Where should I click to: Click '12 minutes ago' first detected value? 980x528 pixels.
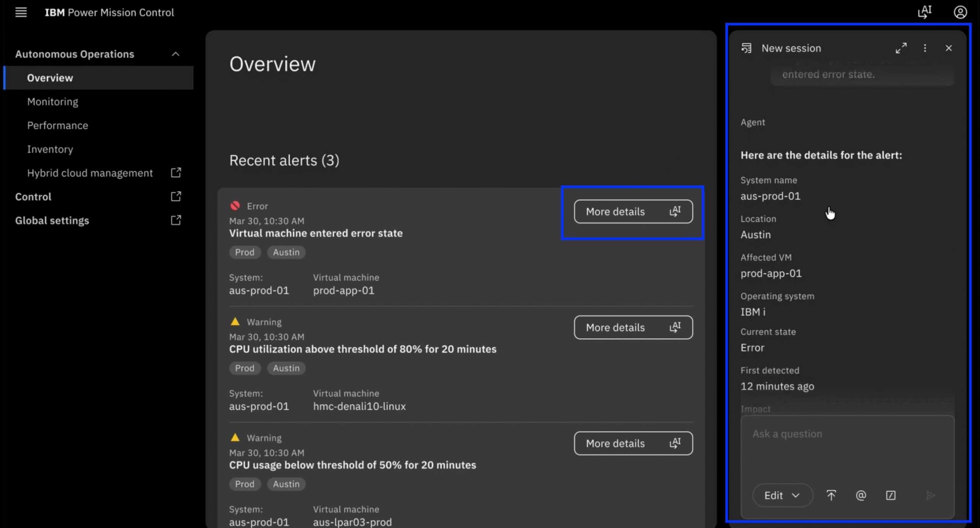pyautogui.click(x=777, y=386)
